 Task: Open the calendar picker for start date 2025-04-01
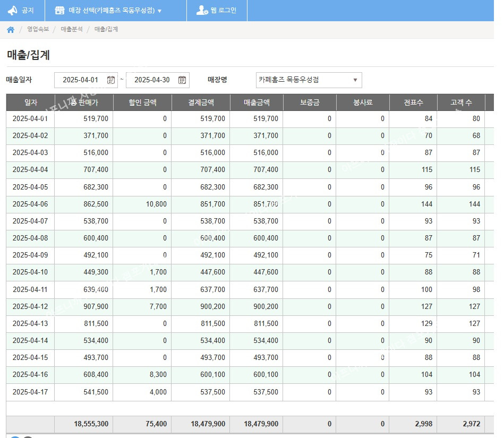(111, 80)
